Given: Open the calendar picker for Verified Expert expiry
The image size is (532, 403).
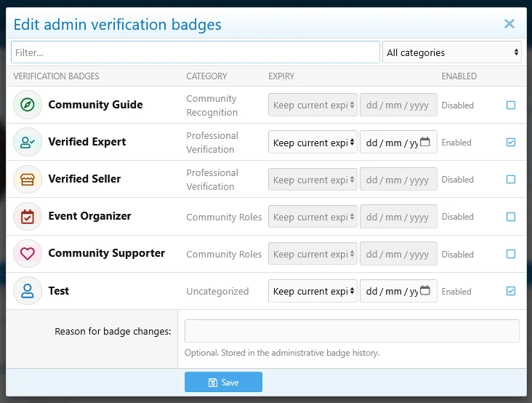Looking at the screenshot, I should tap(424, 142).
